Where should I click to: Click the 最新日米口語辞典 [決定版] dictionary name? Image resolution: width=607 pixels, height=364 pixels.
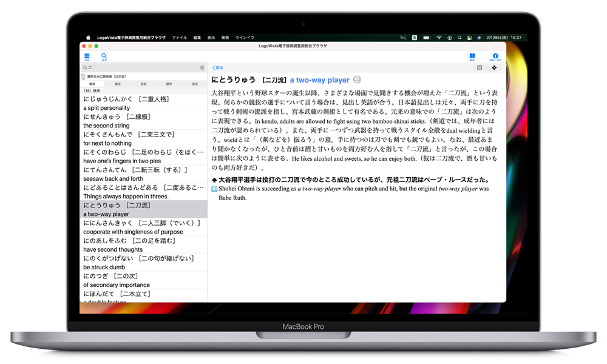[x=106, y=76]
